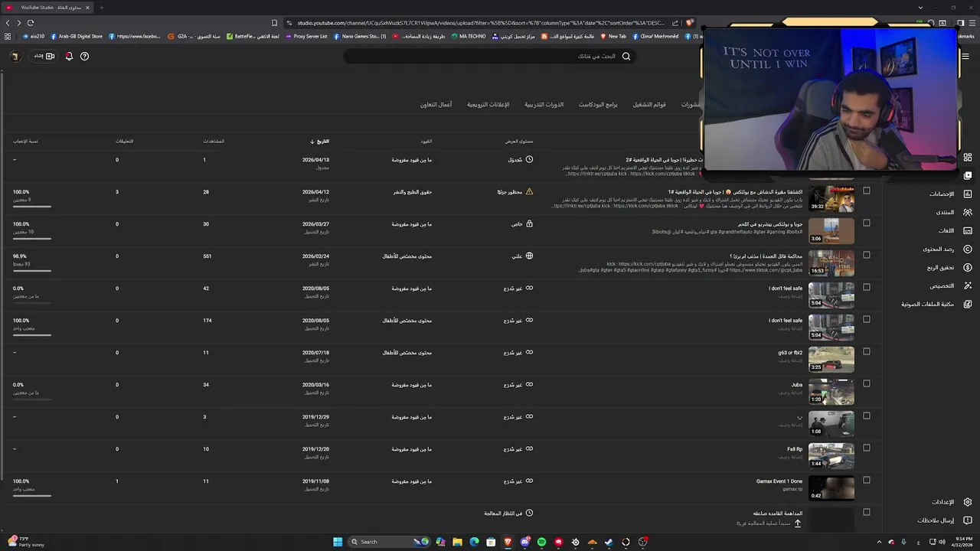Image resolution: width=980 pixels, height=551 pixels.
Task: Switch to الدورات التدريبية courses tab
Action: (x=544, y=104)
